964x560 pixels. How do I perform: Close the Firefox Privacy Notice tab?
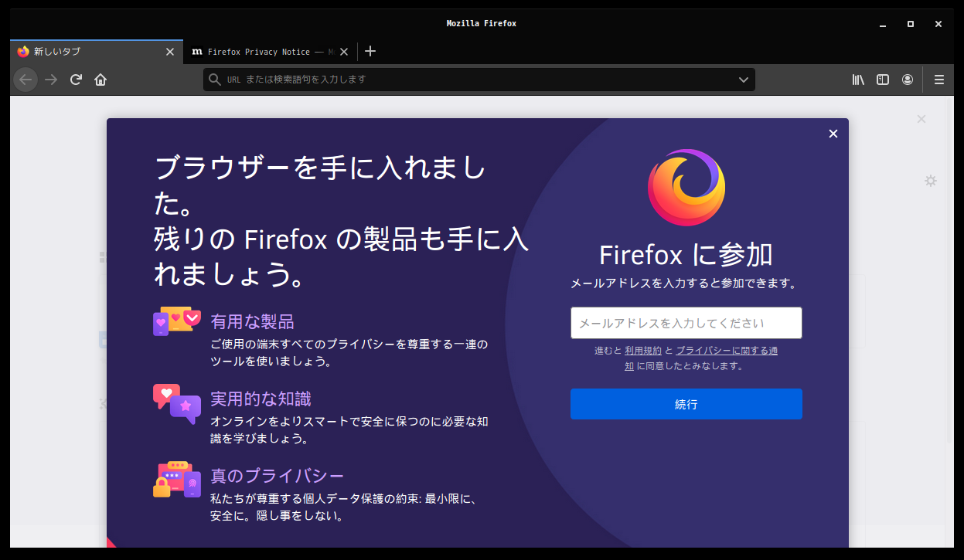coord(344,52)
